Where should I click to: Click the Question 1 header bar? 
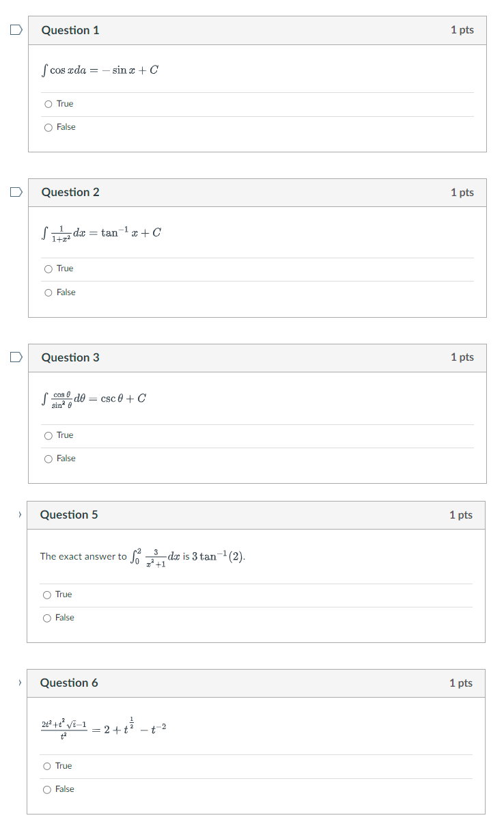257,29
